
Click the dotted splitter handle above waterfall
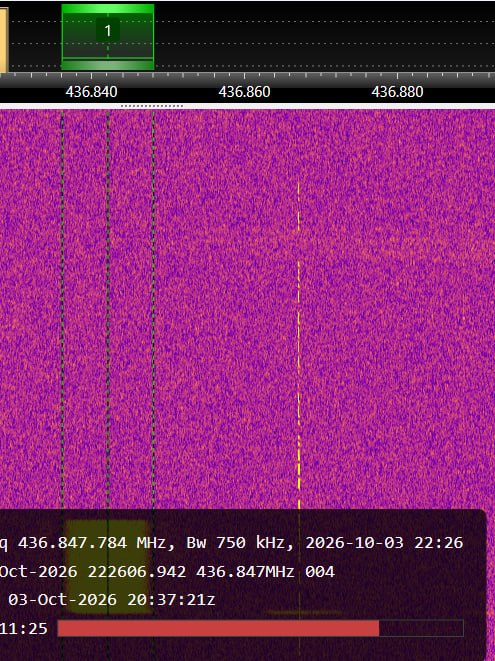point(152,106)
